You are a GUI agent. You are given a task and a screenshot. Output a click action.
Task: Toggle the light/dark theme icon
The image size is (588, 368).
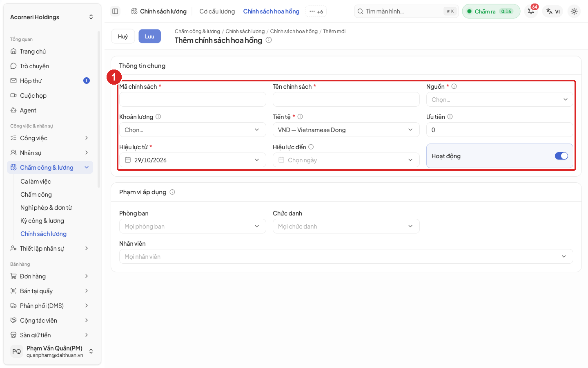[574, 11]
